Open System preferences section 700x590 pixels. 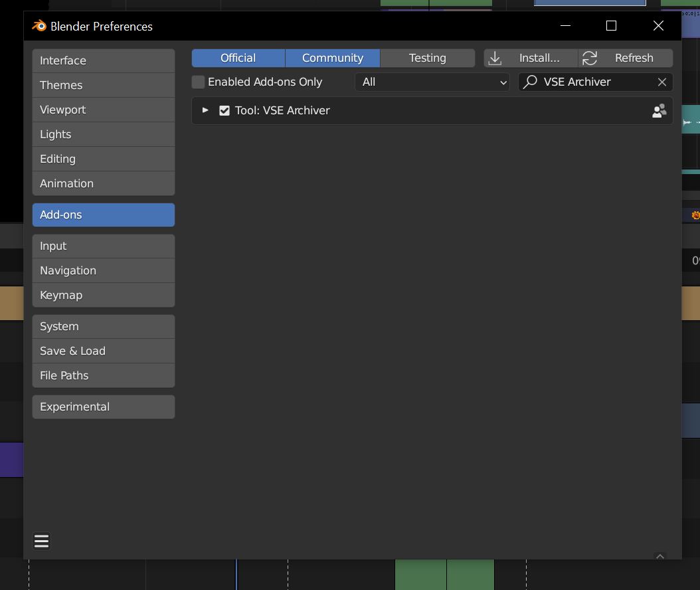[103, 326]
